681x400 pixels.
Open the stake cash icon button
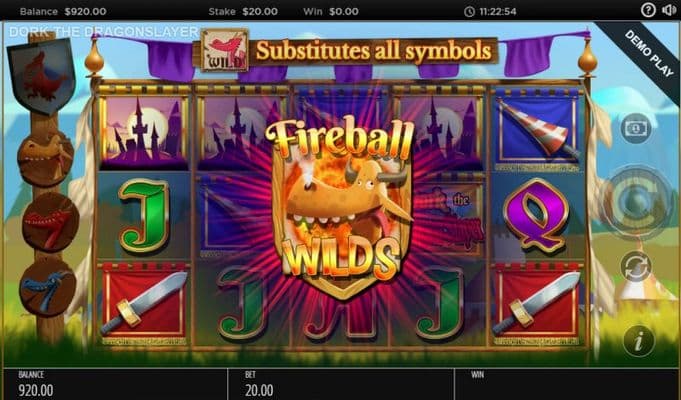(x=636, y=129)
